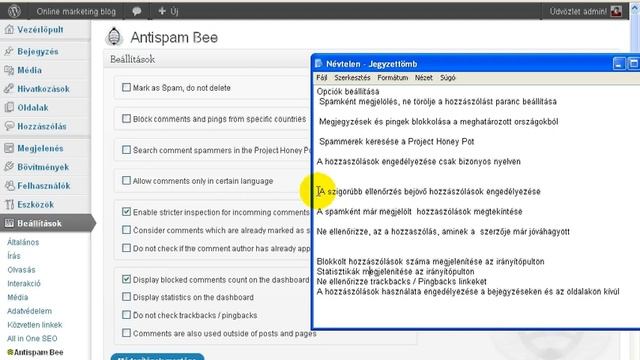
Task: Open Megjelenés in the sidebar
Action: tap(40, 148)
